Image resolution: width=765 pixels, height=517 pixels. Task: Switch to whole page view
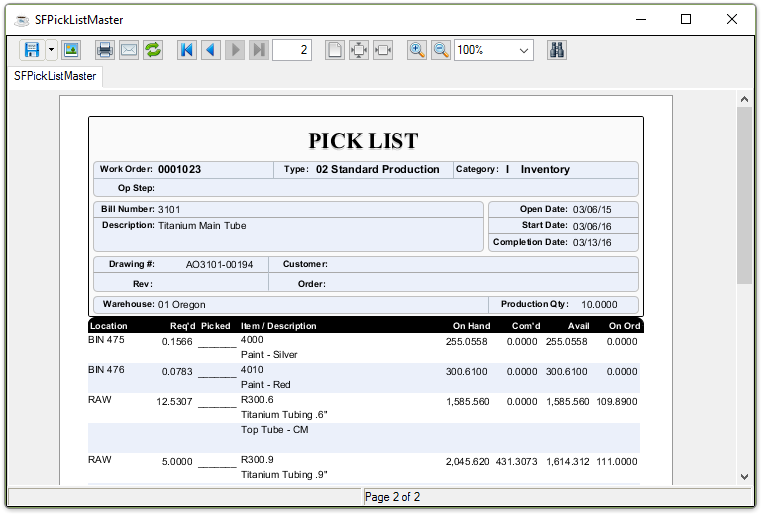tap(335, 50)
